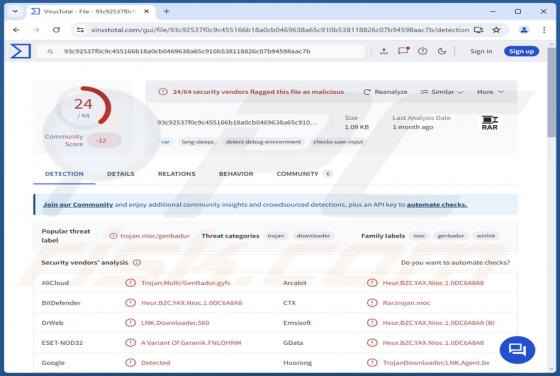Click the info icon beside Security vendors' analysis

[137, 262]
